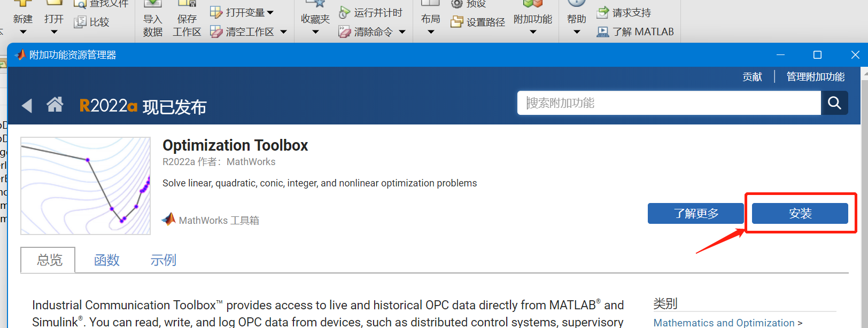Click the 设置路径 set path icon
Viewport: 868px width, 328px height.
(456, 22)
